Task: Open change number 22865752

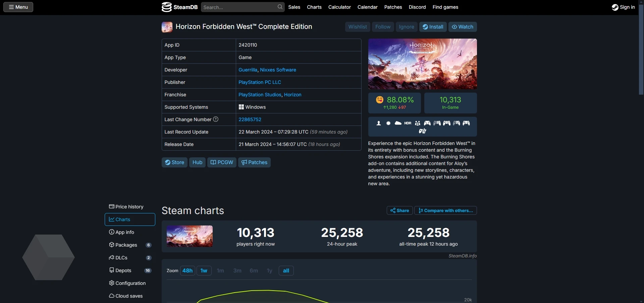Action: (250, 119)
